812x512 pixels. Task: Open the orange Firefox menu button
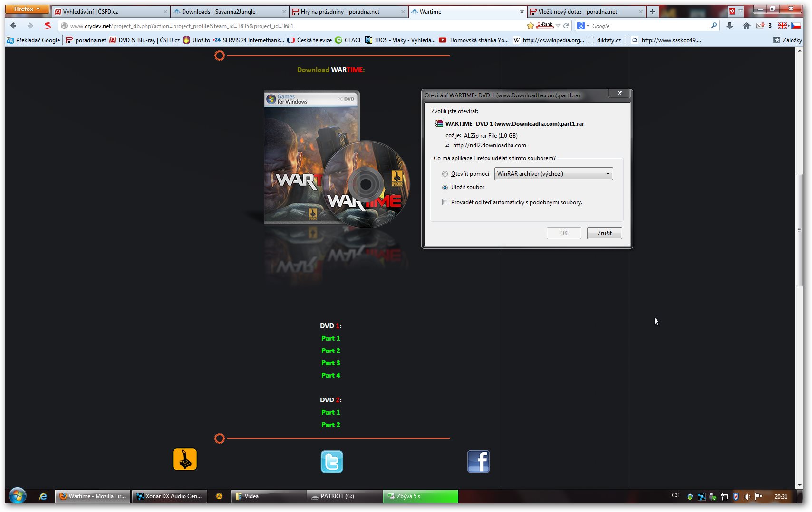[27, 9]
